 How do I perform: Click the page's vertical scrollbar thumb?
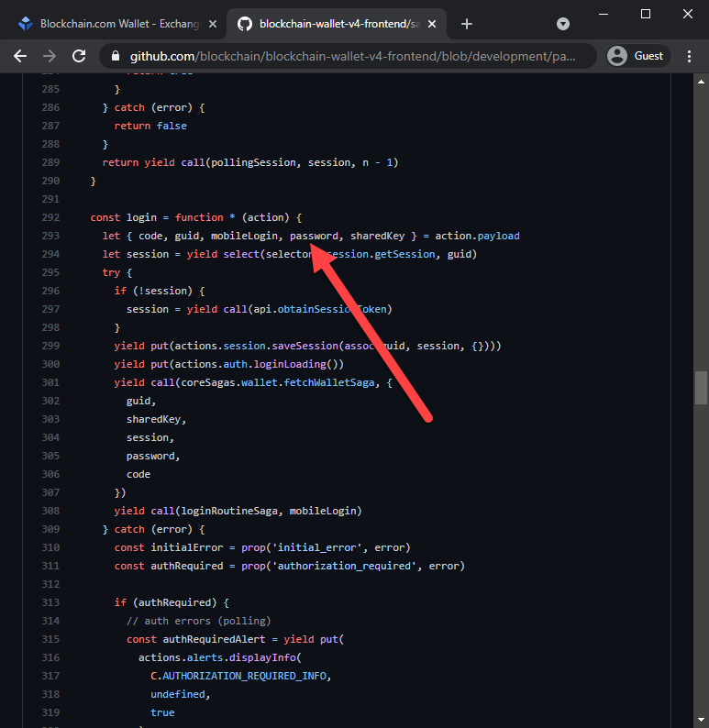click(x=702, y=388)
